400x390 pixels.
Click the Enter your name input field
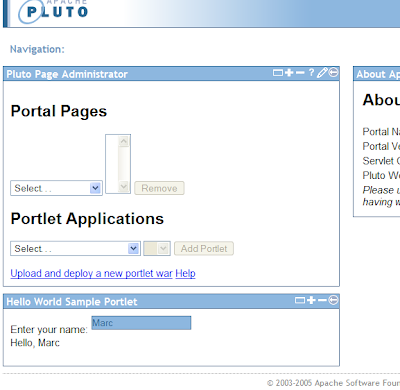click(141, 323)
